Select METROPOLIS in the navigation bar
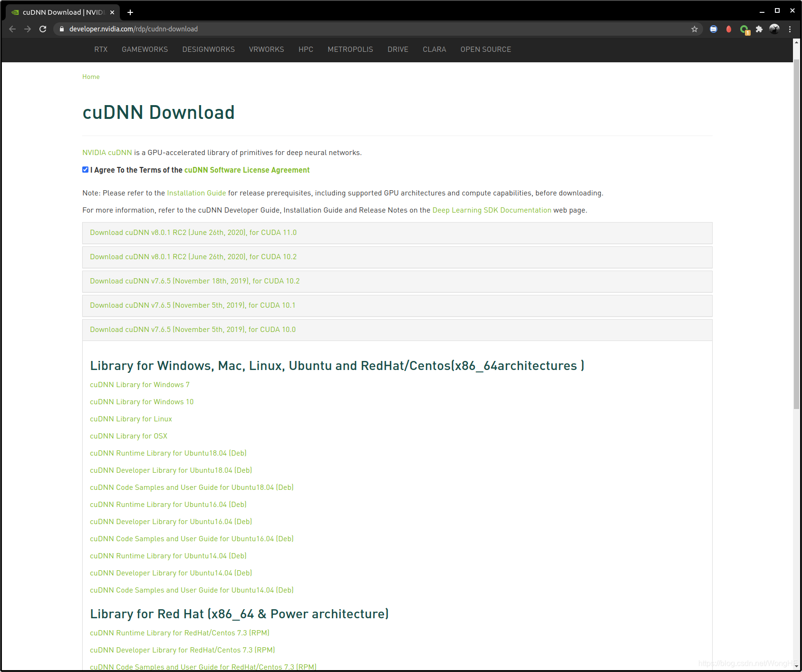The width and height of the screenshot is (802, 672). pos(350,49)
